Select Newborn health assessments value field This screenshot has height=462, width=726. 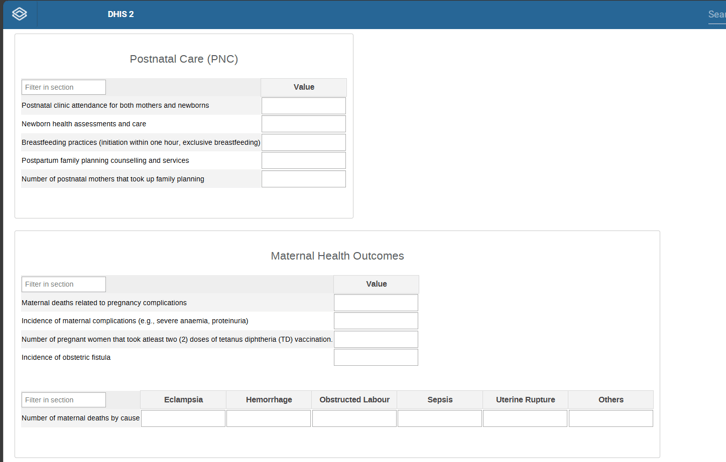pyautogui.click(x=303, y=124)
